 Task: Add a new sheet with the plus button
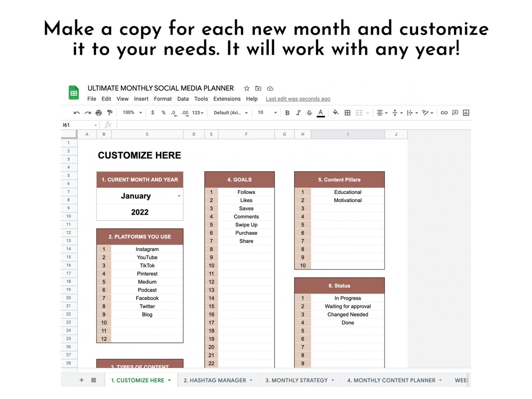[x=81, y=380]
